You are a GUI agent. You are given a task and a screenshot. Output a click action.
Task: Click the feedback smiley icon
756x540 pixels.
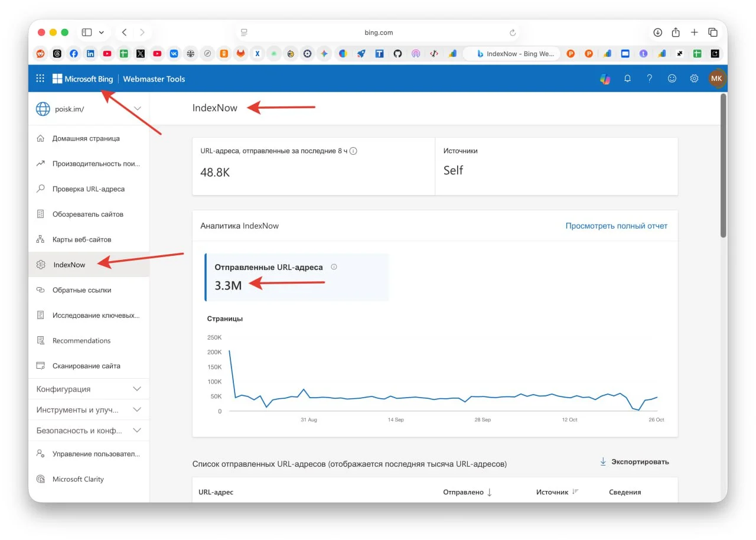tap(672, 79)
